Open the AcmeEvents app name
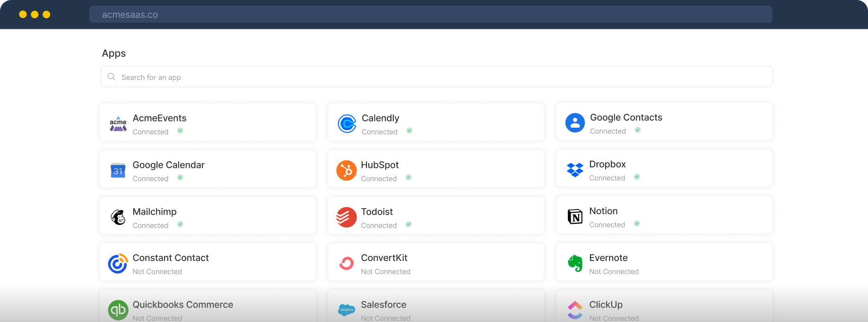 159,118
